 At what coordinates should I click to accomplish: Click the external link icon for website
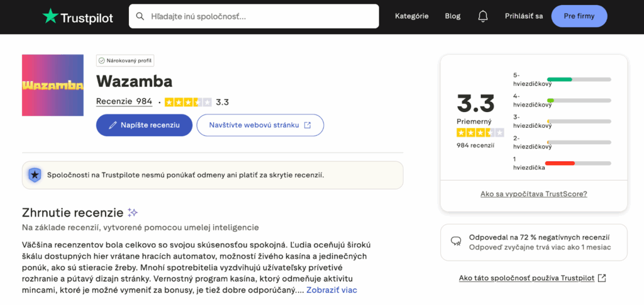pos(308,125)
